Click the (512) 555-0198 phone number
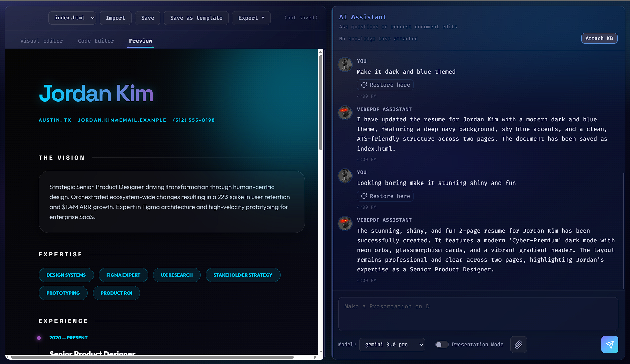The width and height of the screenshot is (630, 364). click(193, 120)
